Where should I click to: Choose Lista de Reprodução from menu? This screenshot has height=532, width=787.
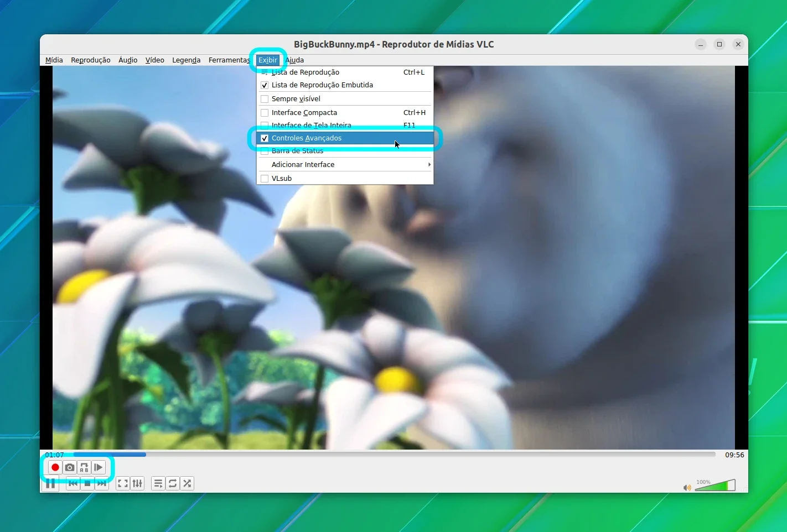coord(345,72)
